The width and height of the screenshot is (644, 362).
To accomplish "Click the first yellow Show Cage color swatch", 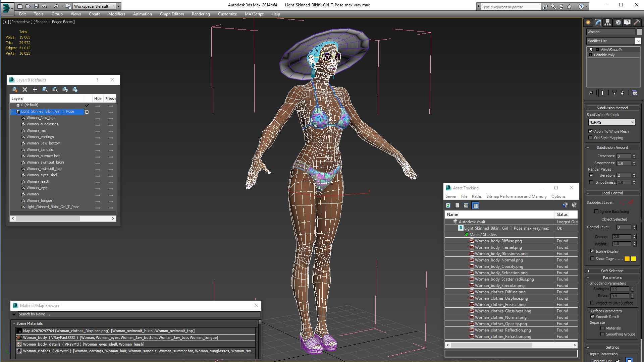I will 627,259.
